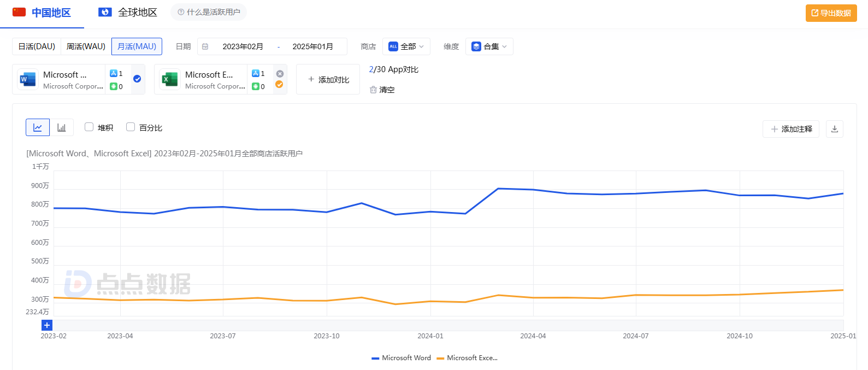
Task: Toggle Microsoft Word blue checkmark
Action: pyautogui.click(x=137, y=79)
